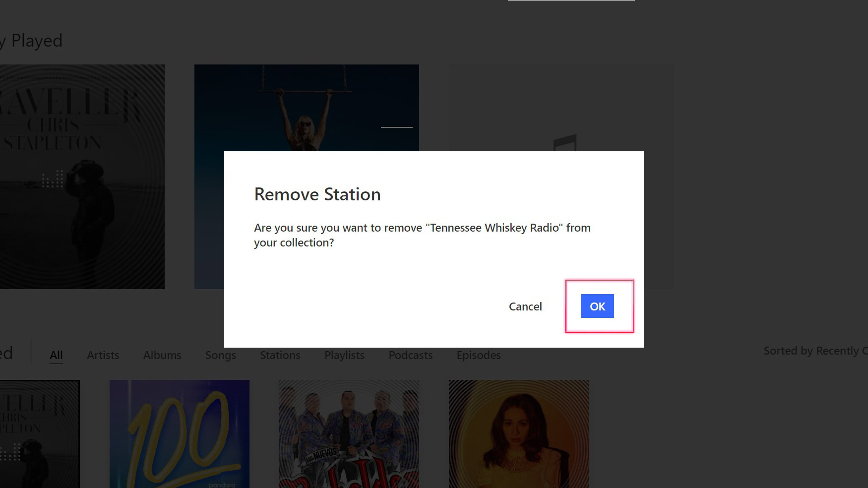Show the Playlists tab
The width and height of the screenshot is (868, 488).
pos(344,355)
